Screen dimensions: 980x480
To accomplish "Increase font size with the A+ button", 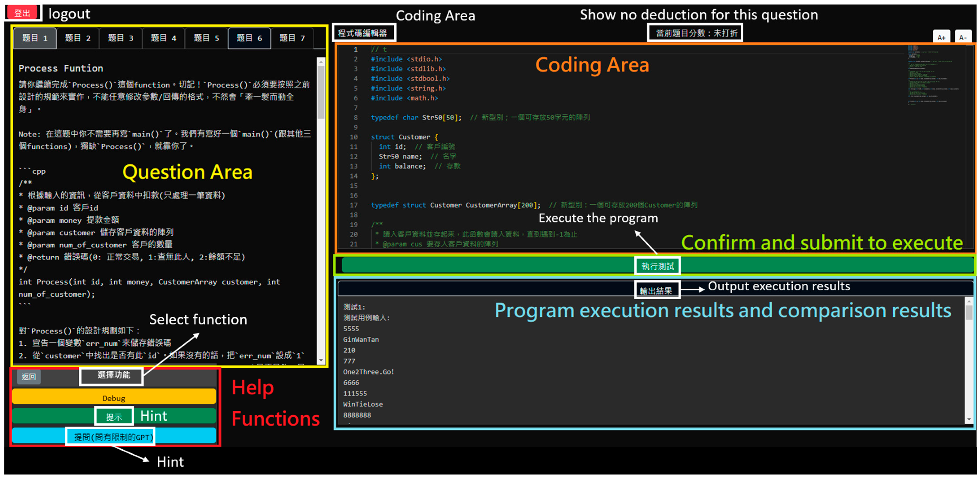I will [941, 37].
